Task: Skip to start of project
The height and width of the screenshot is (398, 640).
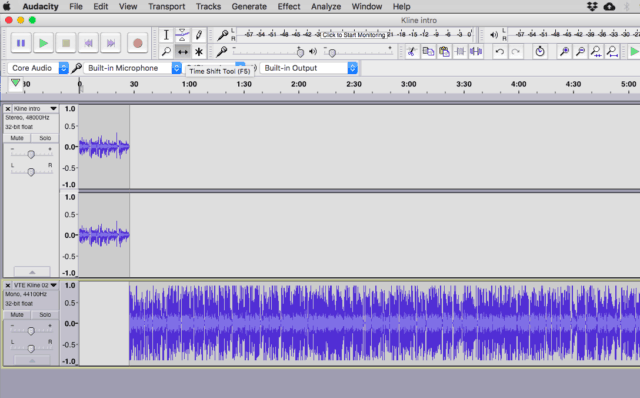Action: pyautogui.click(x=88, y=43)
